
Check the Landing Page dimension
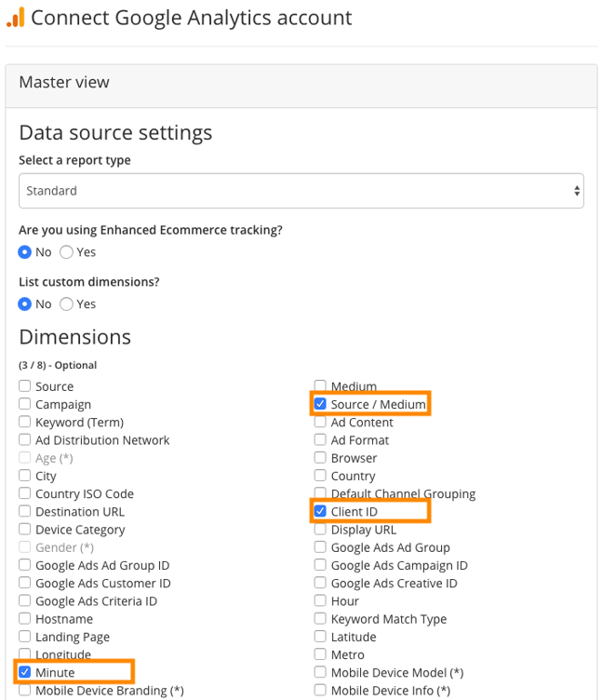(x=24, y=636)
